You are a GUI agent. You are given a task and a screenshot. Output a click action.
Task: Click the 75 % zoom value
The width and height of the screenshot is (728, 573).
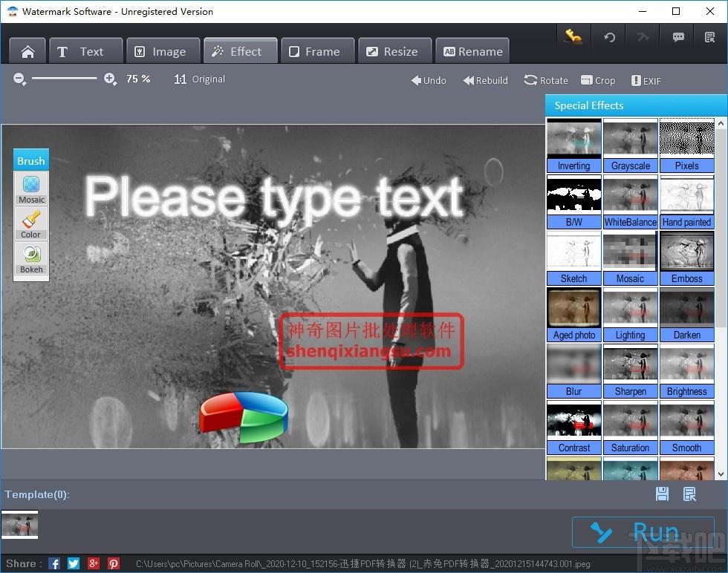point(138,79)
